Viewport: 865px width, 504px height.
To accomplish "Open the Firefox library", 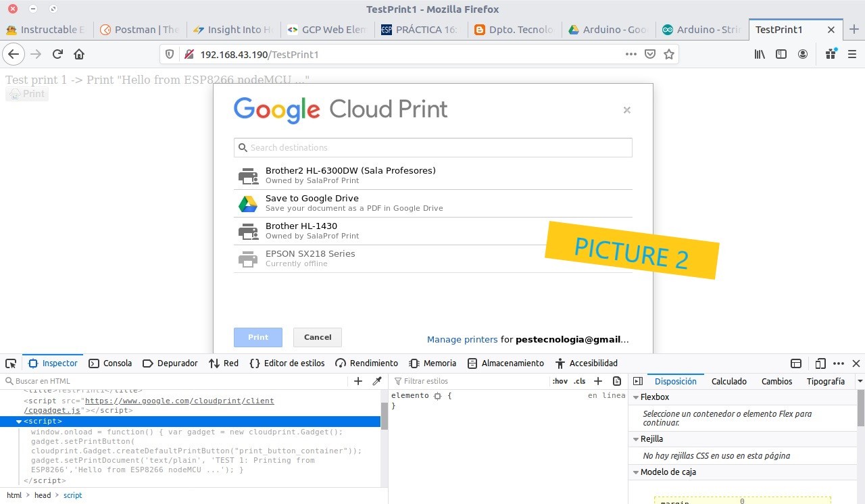I will [760, 54].
